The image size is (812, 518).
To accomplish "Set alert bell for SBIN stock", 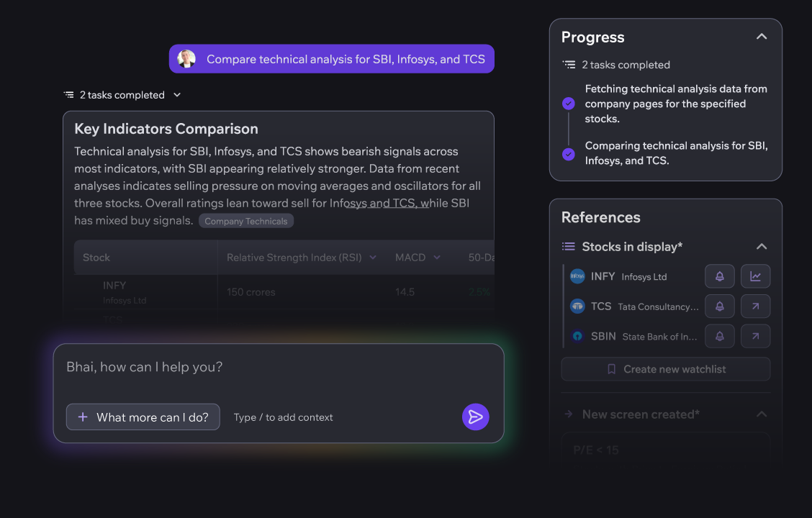I will coord(719,336).
